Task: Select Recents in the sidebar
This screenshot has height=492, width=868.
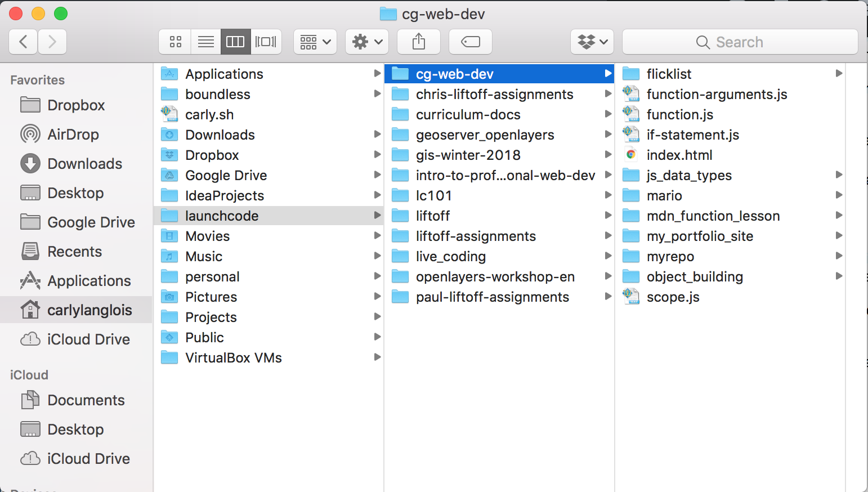Action: click(74, 252)
